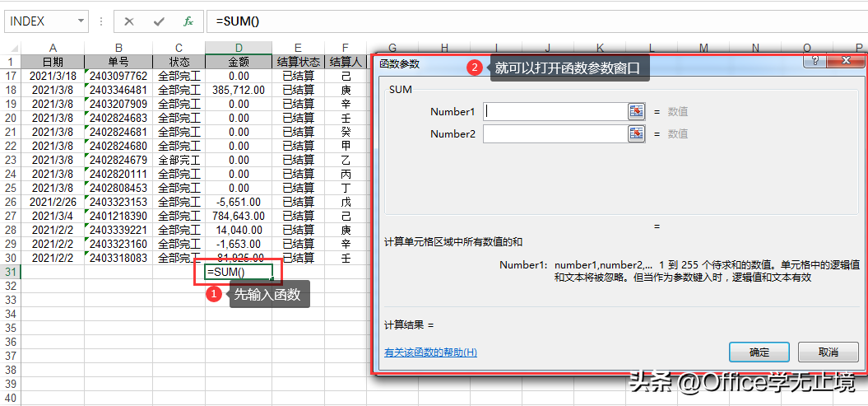Focus the Number2 input field

click(x=555, y=133)
